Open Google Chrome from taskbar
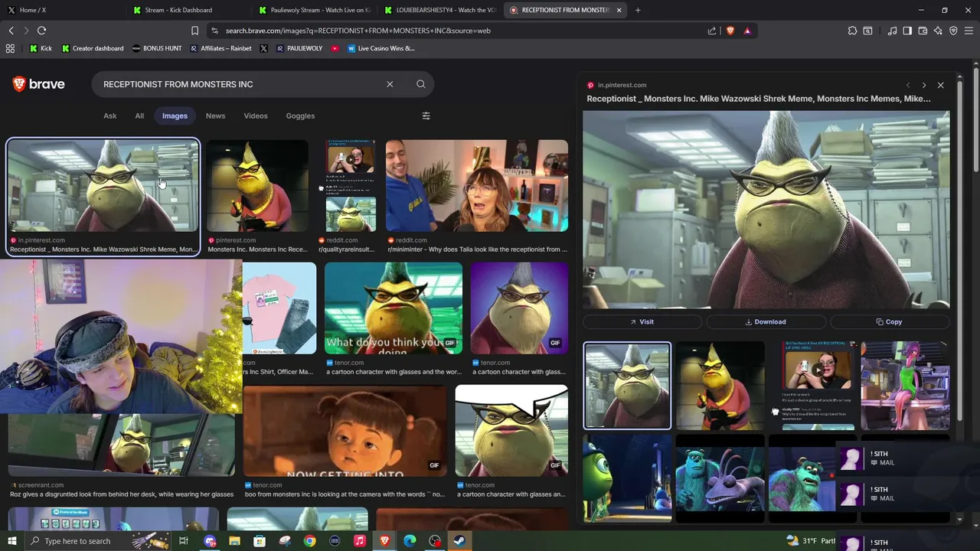Screen dimensions: 980x551 click(309, 541)
